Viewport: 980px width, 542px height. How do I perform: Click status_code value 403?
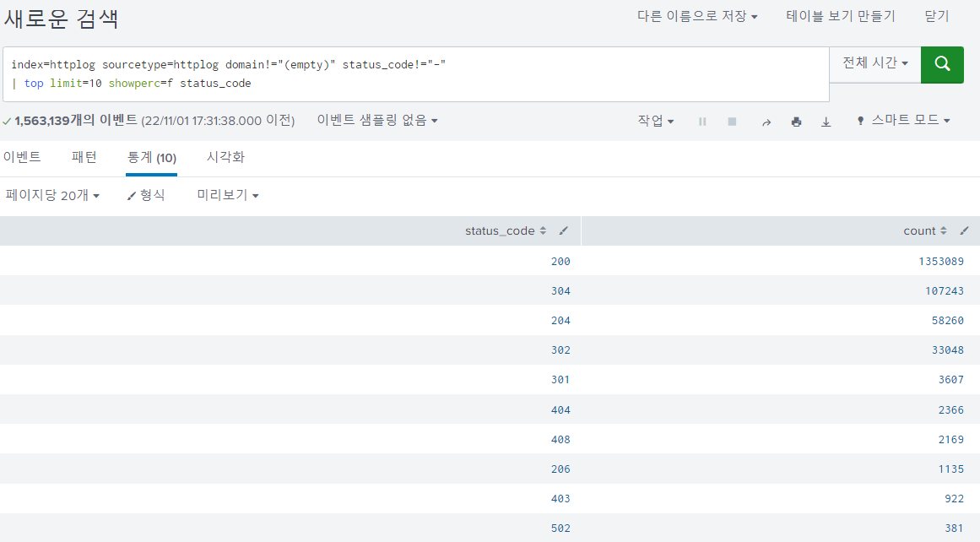[560, 499]
